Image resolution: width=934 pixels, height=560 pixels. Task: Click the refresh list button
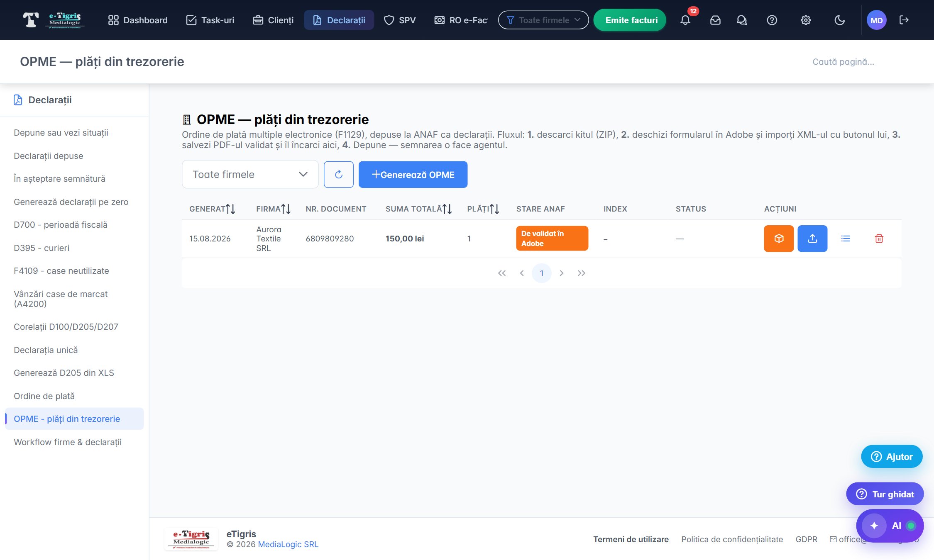coord(339,175)
